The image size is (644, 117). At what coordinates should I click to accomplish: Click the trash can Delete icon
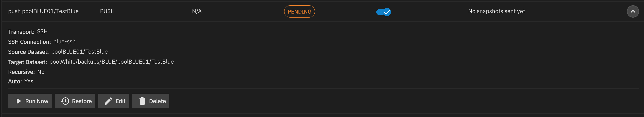coord(142,101)
